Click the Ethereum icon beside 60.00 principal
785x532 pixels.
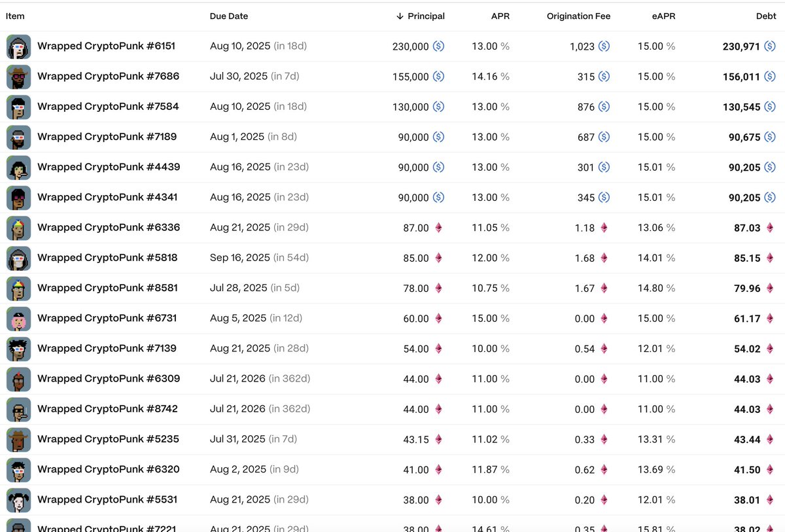coord(439,318)
